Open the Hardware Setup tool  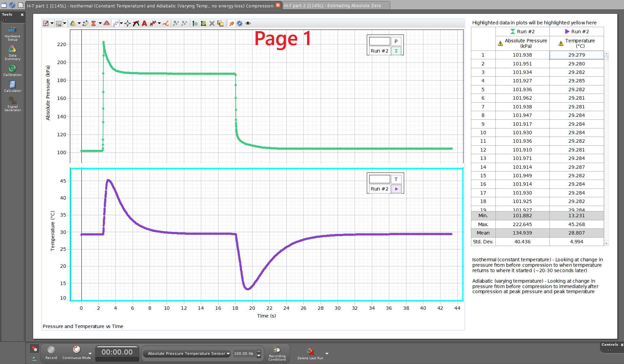(x=12, y=33)
